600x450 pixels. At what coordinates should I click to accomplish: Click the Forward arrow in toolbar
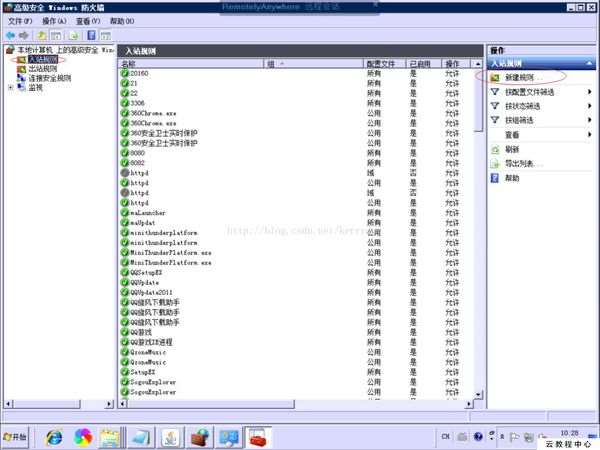point(24,36)
